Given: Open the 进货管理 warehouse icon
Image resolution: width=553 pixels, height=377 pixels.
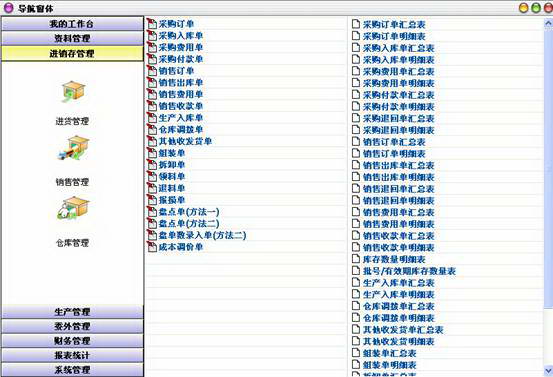Looking at the screenshot, I should (x=73, y=92).
